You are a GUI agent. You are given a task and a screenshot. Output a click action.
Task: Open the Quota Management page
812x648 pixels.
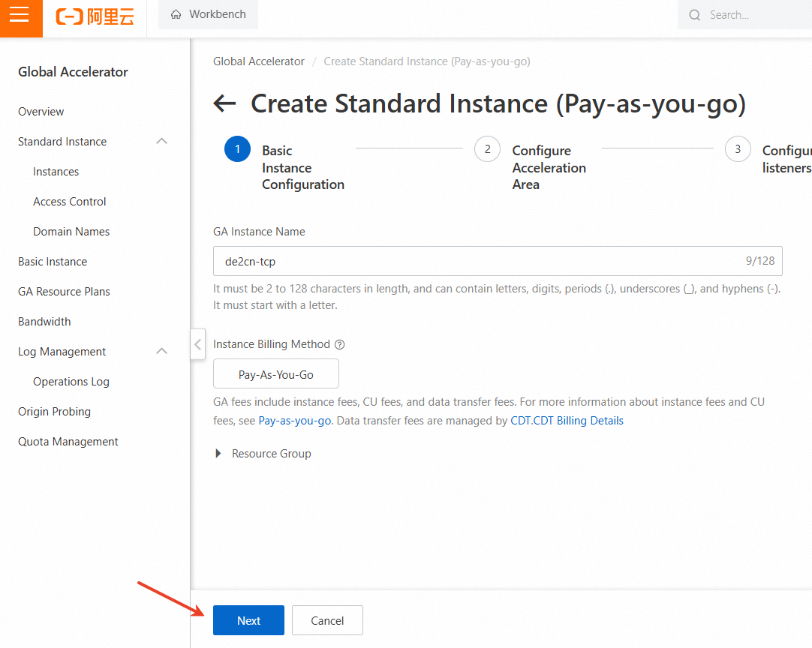(x=68, y=442)
